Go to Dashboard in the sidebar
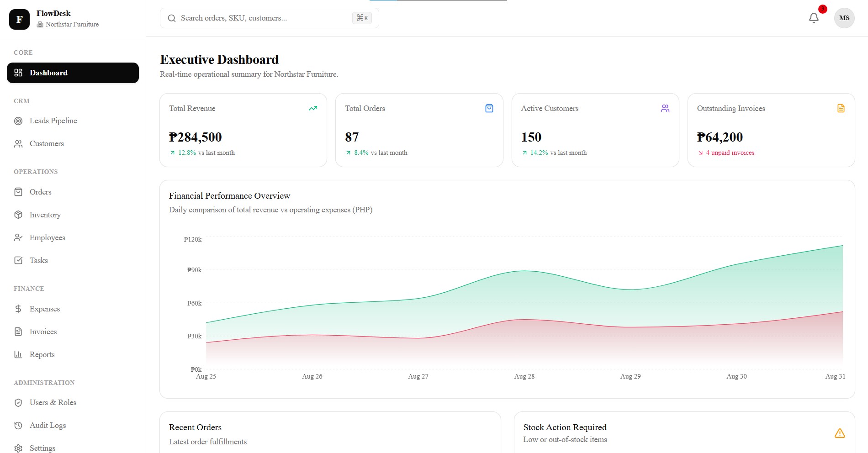This screenshot has width=868, height=453. pyautogui.click(x=73, y=73)
